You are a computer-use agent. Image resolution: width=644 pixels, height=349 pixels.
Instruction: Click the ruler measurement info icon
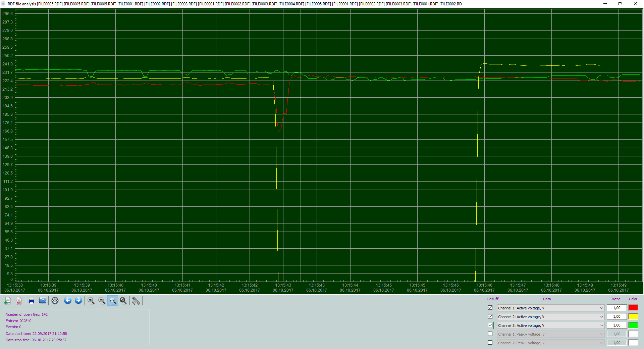(x=136, y=301)
